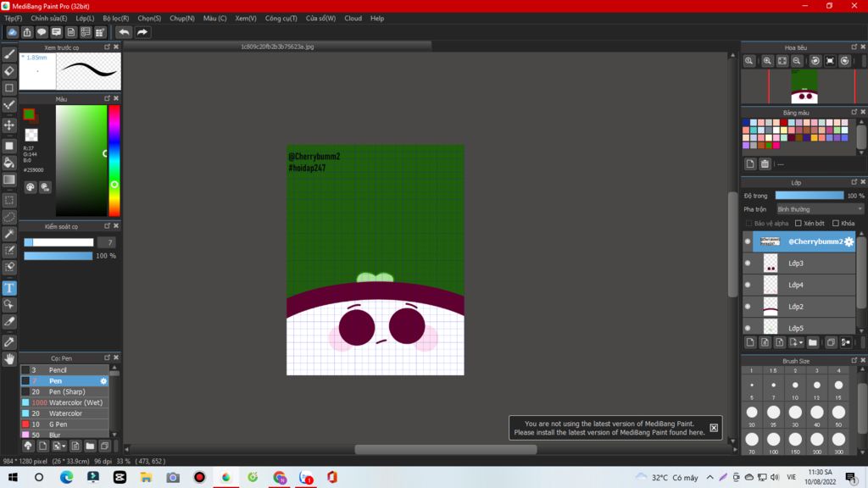Open the Pha trộn blend mode dropdown
Screen dimensions: 868x488
click(x=820, y=209)
